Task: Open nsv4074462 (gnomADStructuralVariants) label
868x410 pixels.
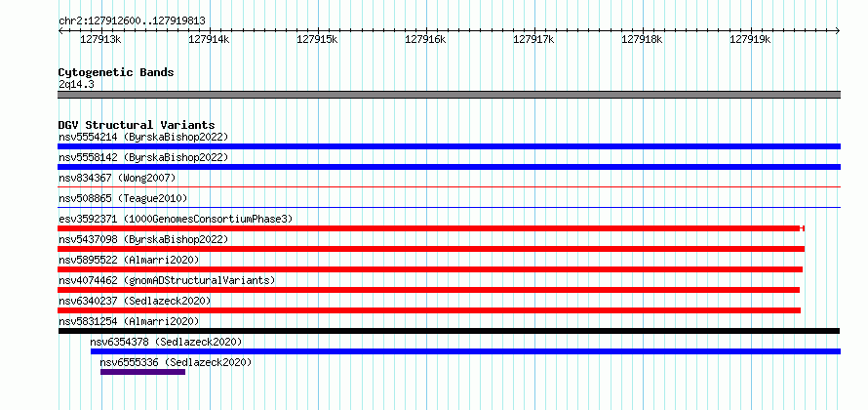Action: [167, 280]
